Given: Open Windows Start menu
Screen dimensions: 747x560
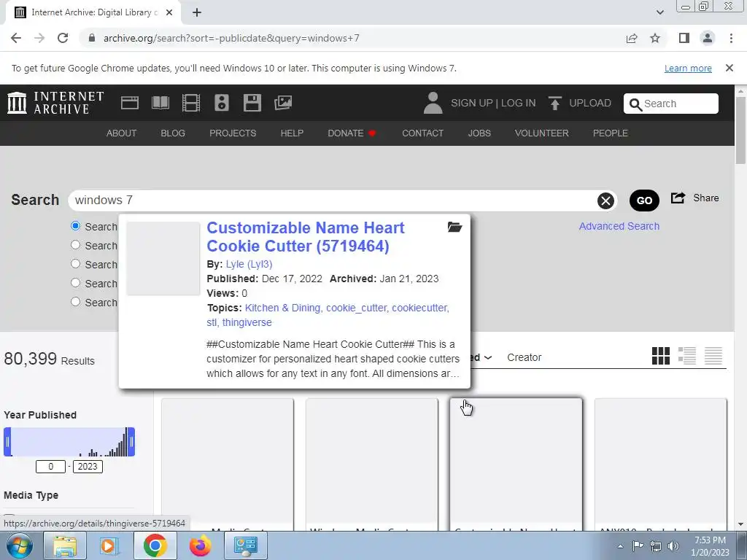Looking at the screenshot, I should pyautogui.click(x=20, y=545).
